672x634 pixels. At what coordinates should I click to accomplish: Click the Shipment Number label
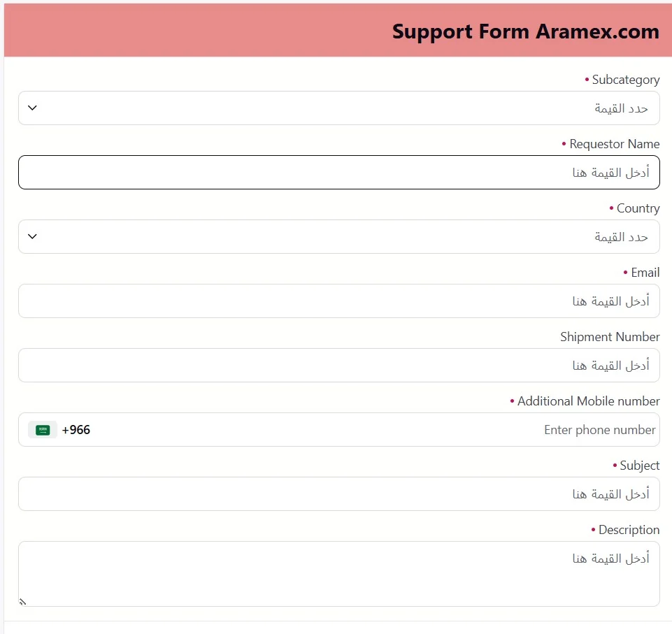click(610, 337)
